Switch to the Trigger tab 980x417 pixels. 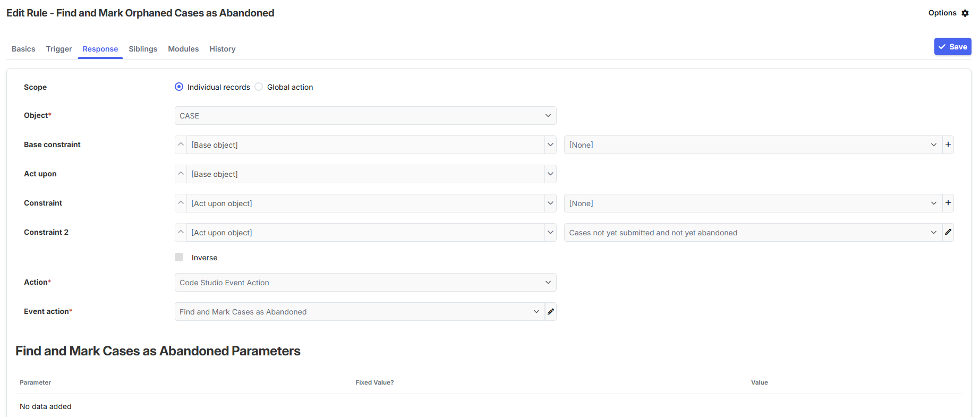coord(59,49)
